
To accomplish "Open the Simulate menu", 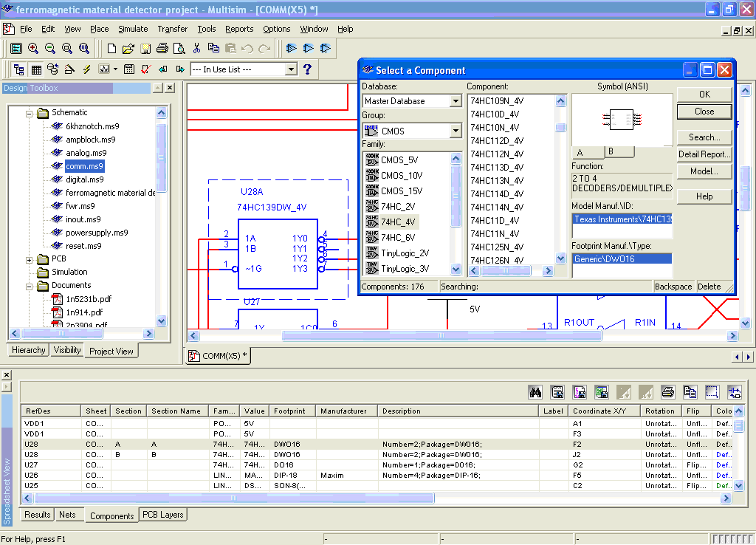I will [x=133, y=29].
